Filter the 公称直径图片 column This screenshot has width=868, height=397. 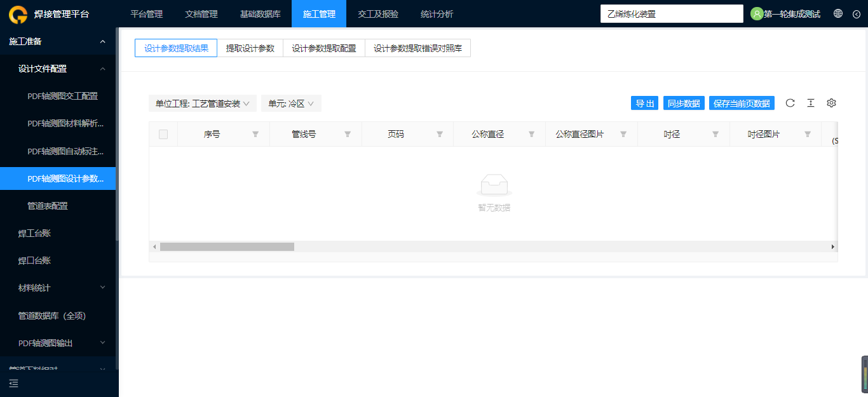[x=623, y=134]
